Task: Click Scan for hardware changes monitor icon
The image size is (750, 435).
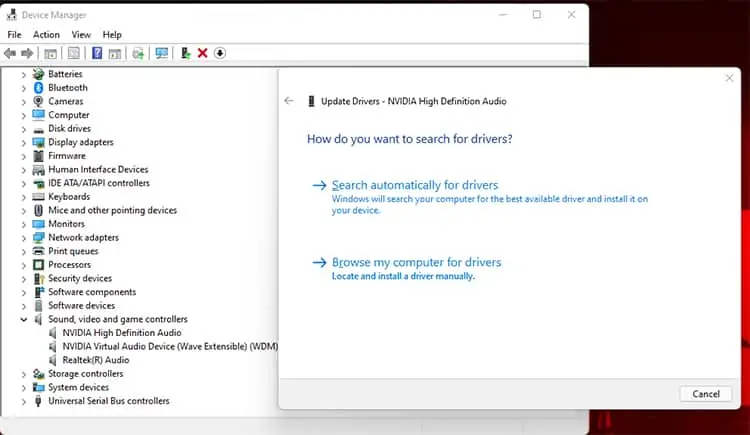Action: click(x=162, y=53)
